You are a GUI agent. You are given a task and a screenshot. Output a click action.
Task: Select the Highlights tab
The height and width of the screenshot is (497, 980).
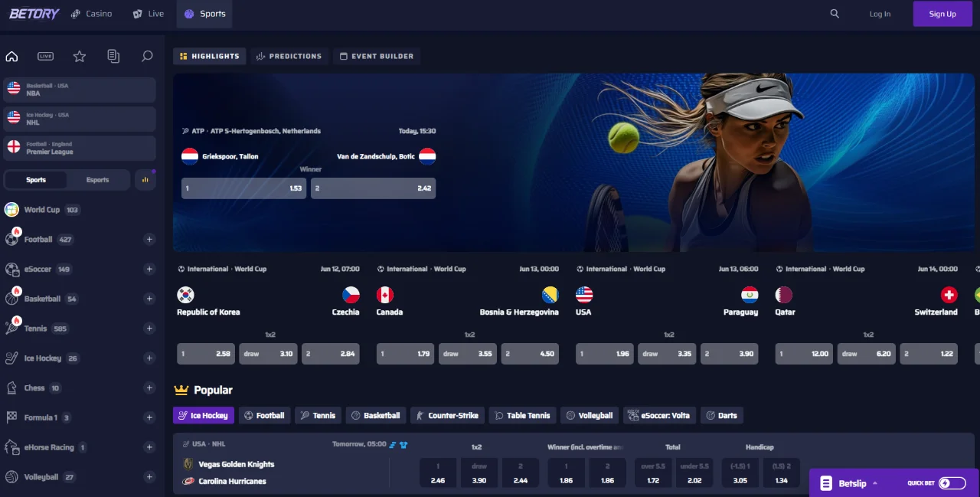pyautogui.click(x=210, y=56)
